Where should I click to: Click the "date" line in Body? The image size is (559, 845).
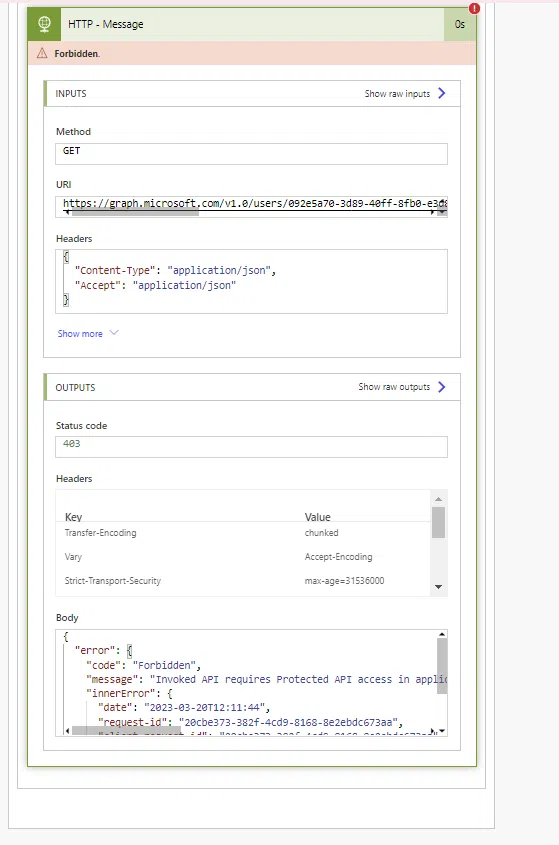pos(184,707)
